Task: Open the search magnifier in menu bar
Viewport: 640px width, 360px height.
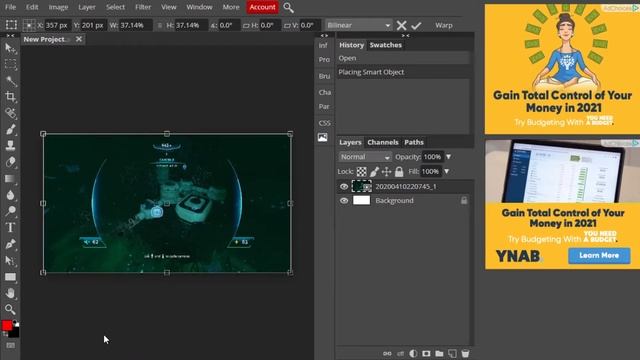Action: tap(288, 7)
